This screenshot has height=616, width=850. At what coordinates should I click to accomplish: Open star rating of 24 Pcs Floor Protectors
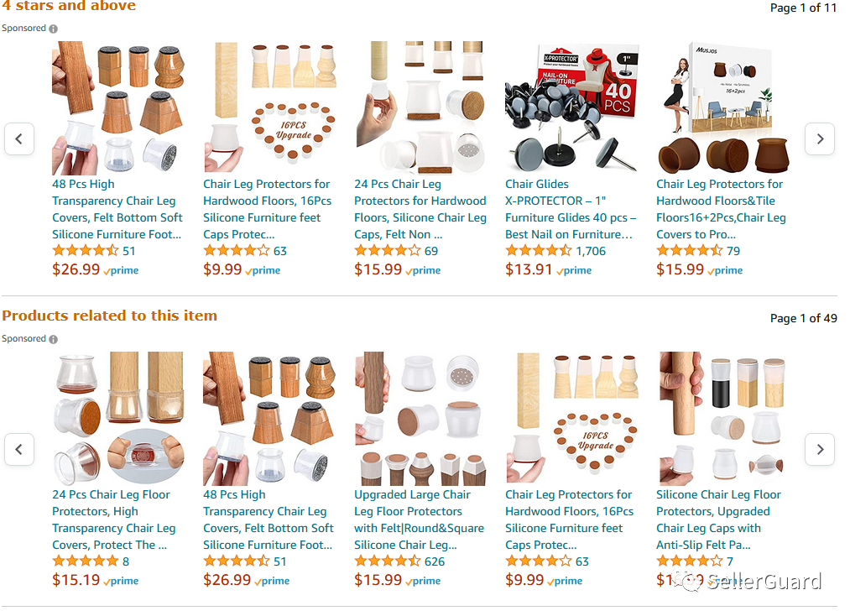pyautogui.click(x=85, y=561)
